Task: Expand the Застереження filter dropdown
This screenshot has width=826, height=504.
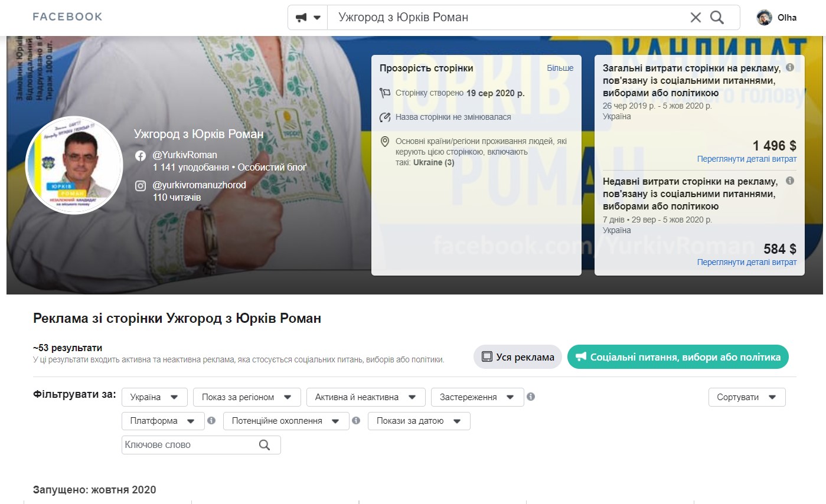Action: click(478, 397)
